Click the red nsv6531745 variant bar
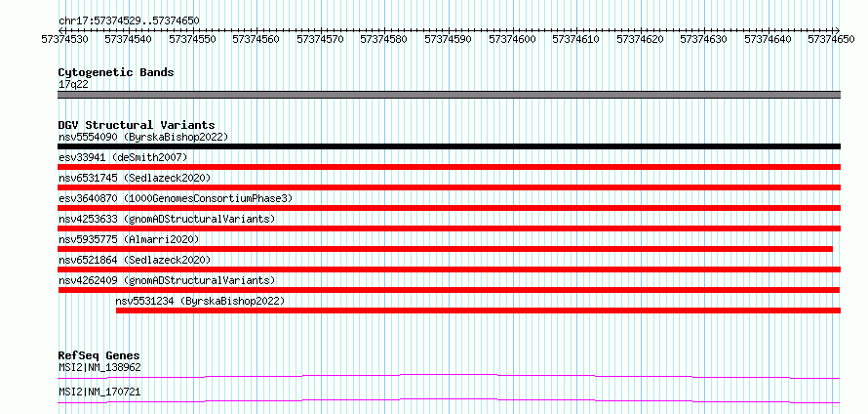 (449, 187)
